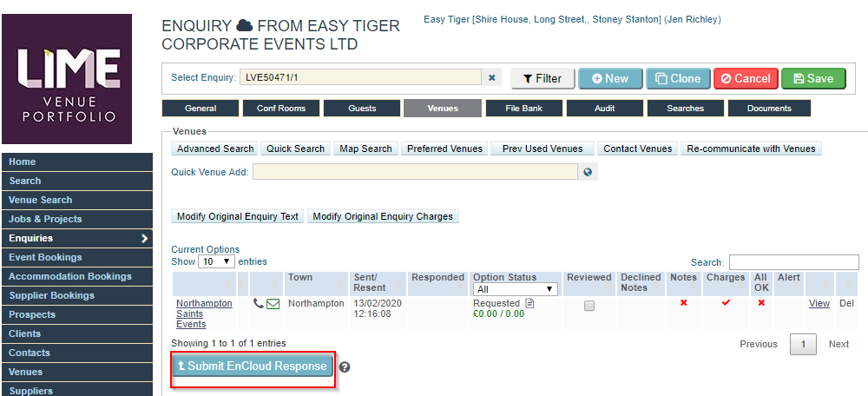Viewport: 868px width, 396px height.
Task: Click the red cross in Notes column
Action: point(684,302)
